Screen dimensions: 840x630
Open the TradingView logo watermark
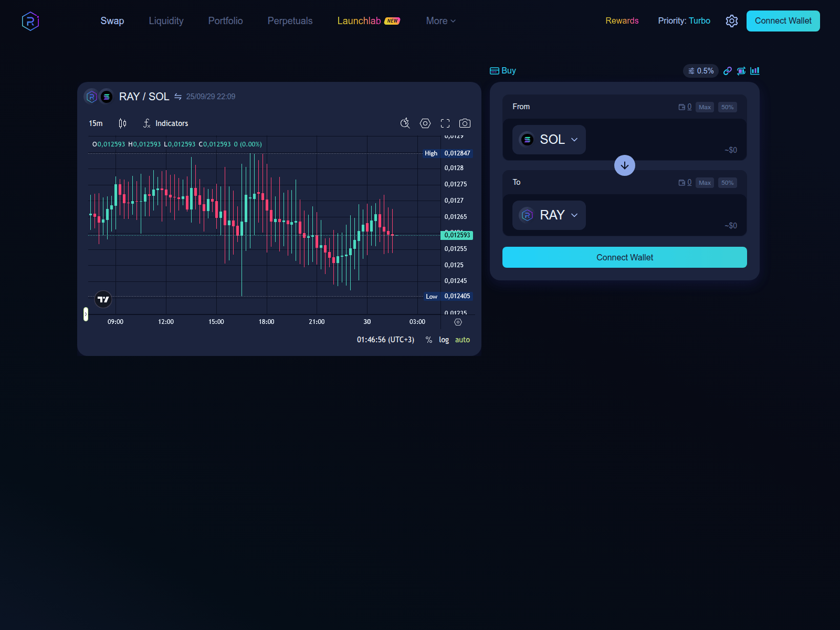coord(103,299)
